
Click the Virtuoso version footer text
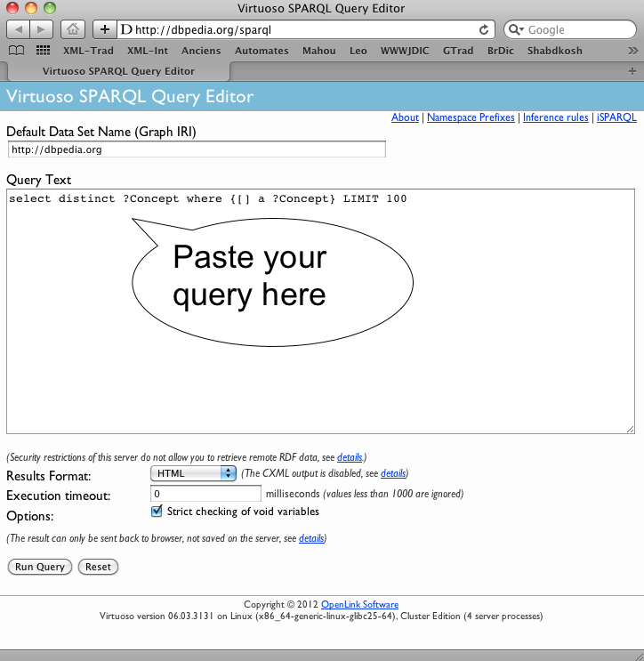(321, 616)
